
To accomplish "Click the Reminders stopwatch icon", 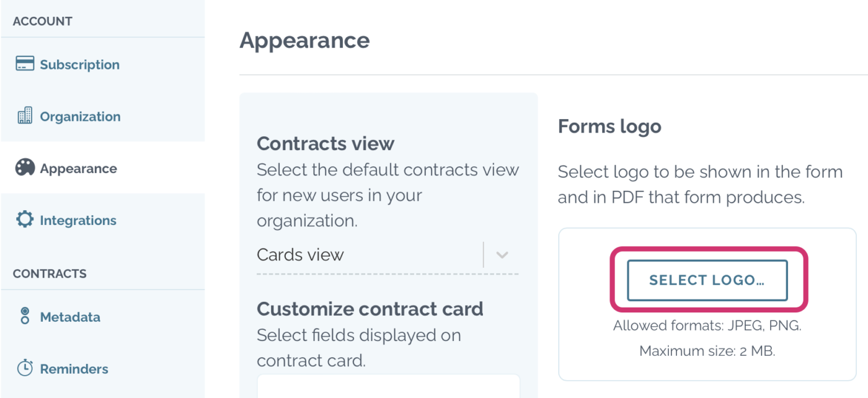I will 24,368.
